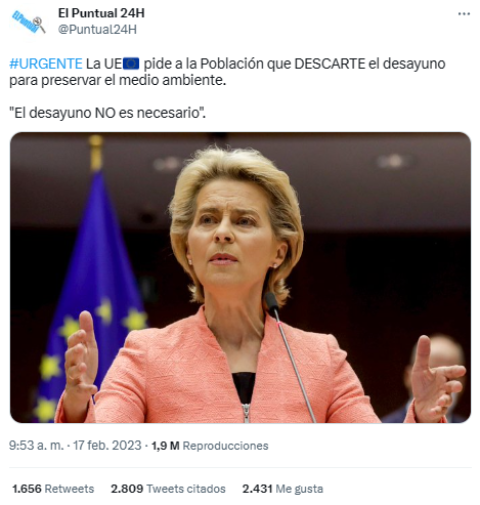Click the EU flag emoji in tweet text

(131, 64)
